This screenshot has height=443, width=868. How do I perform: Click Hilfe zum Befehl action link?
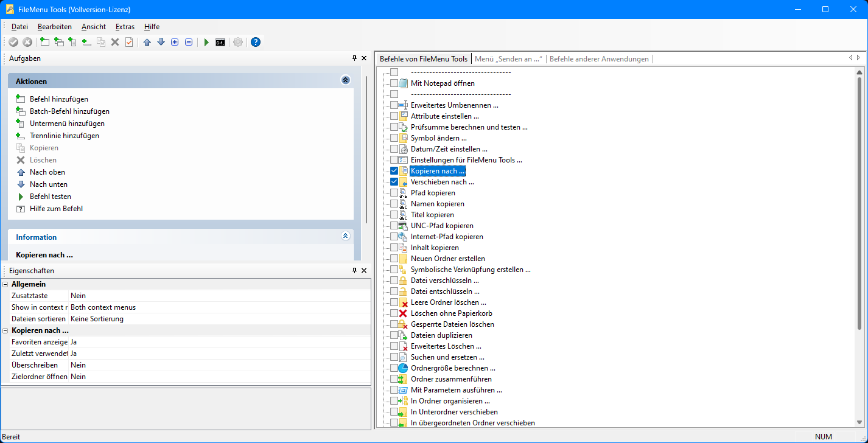click(56, 209)
